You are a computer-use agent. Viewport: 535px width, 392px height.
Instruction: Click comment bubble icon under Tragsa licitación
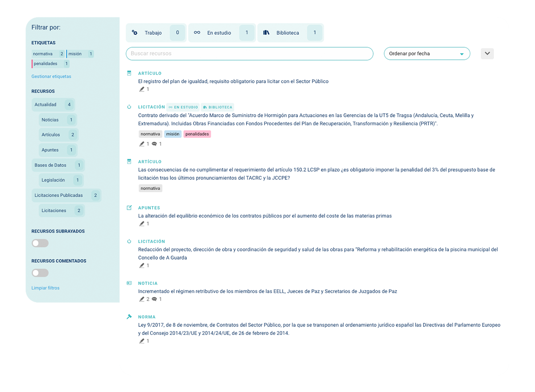(154, 144)
